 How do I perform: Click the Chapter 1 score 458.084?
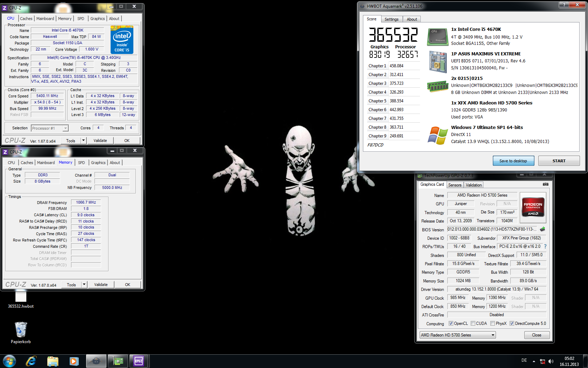click(x=397, y=66)
